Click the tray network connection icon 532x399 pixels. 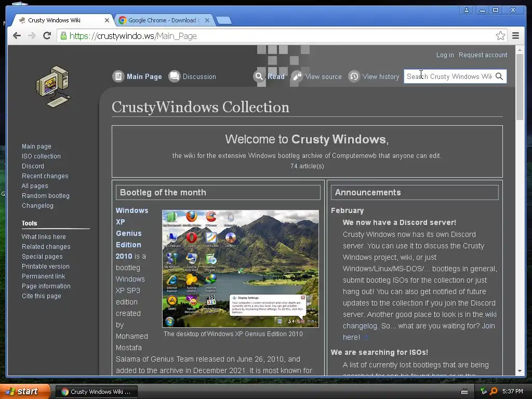click(x=484, y=391)
